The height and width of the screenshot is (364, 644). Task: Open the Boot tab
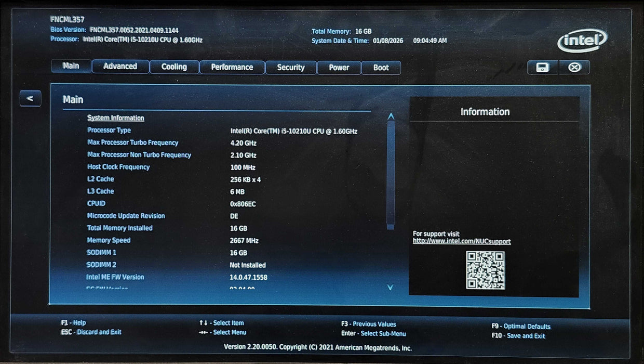pyautogui.click(x=381, y=68)
